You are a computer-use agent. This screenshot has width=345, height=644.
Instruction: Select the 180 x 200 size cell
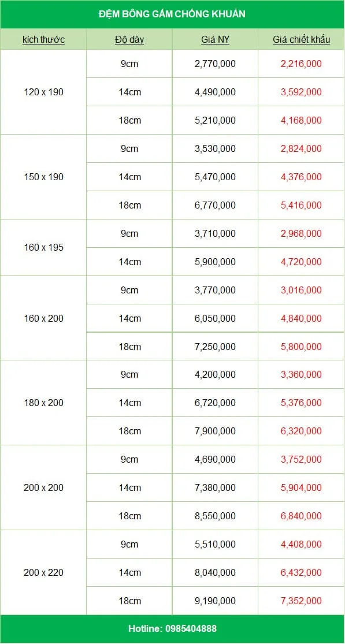point(43,403)
